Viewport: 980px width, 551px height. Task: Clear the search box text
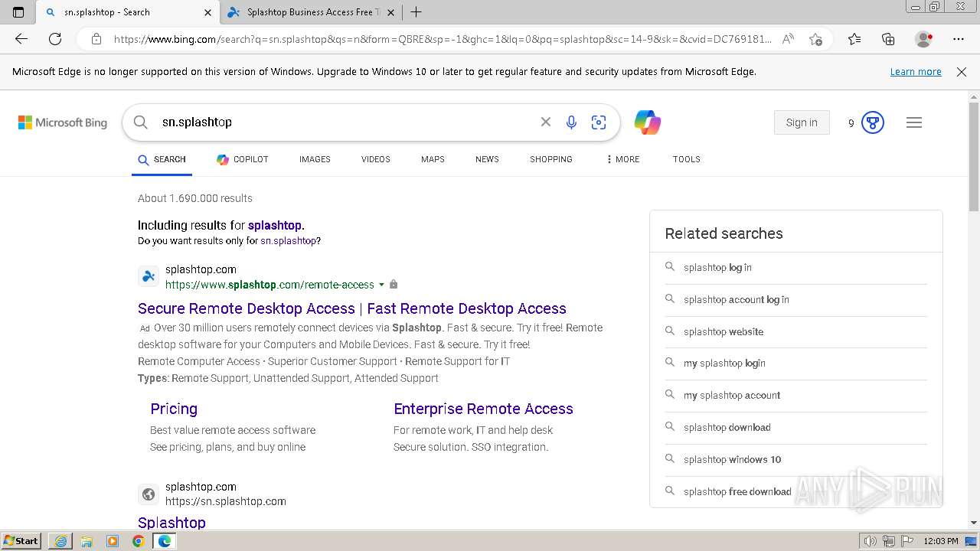click(545, 122)
